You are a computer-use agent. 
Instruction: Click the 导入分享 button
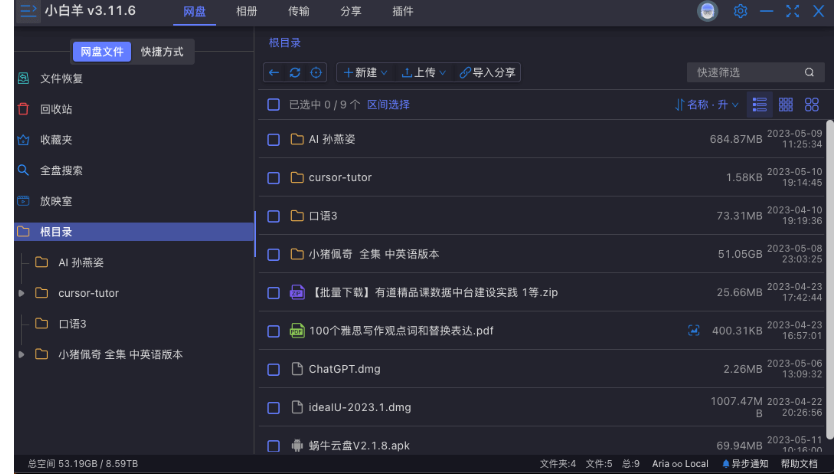point(488,73)
